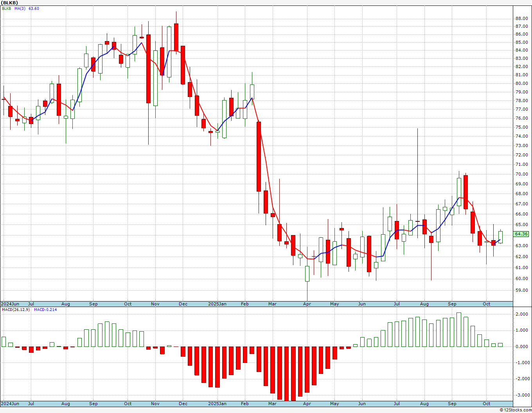
Task: Select the 1.000 MACD axis label
Action: [521, 330]
